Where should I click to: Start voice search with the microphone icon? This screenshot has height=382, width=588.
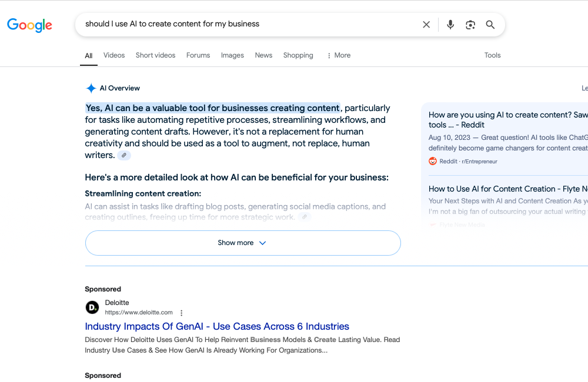[450, 25]
